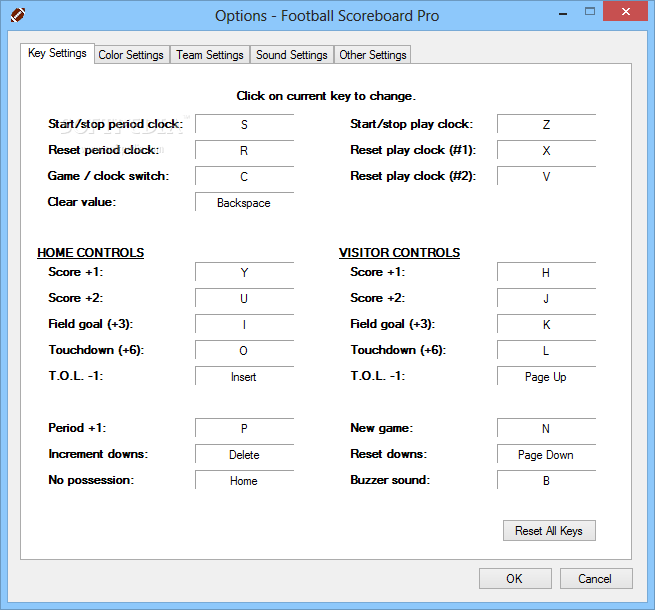Change Visitor T.O.L. -1 key Page Up
Screen dimensions: 655x610
pos(546,376)
